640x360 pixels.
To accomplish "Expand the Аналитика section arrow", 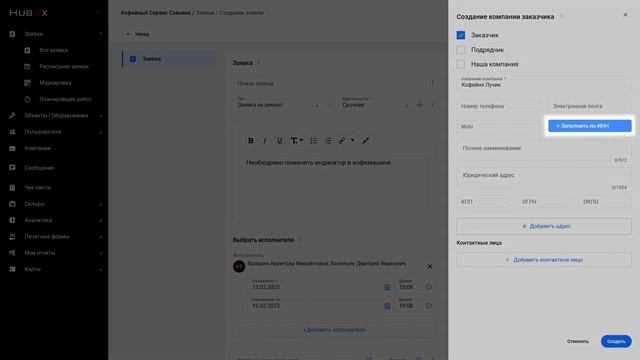I will point(101,220).
